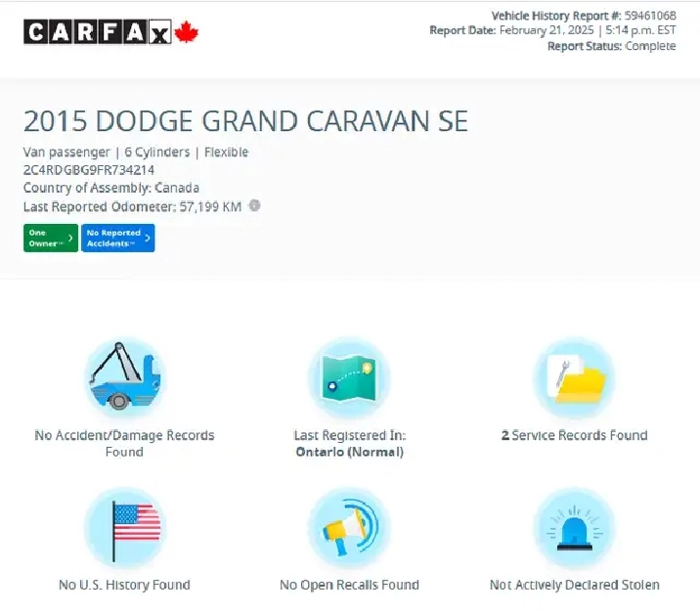Viewport: 700px width, 614px height.
Task: Click '2 Service Records Found' text
Action: [574, 435]
